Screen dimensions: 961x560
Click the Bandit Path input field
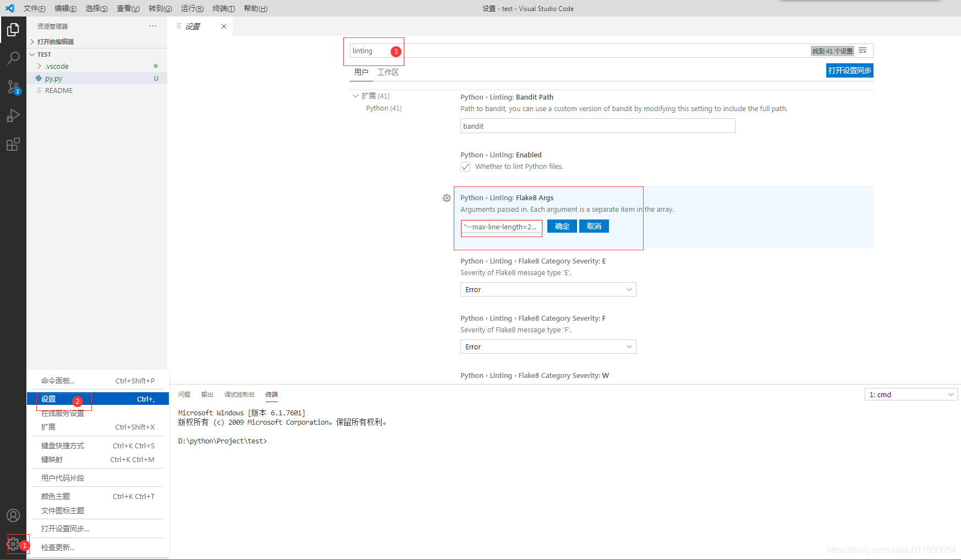tap(597, 126)
